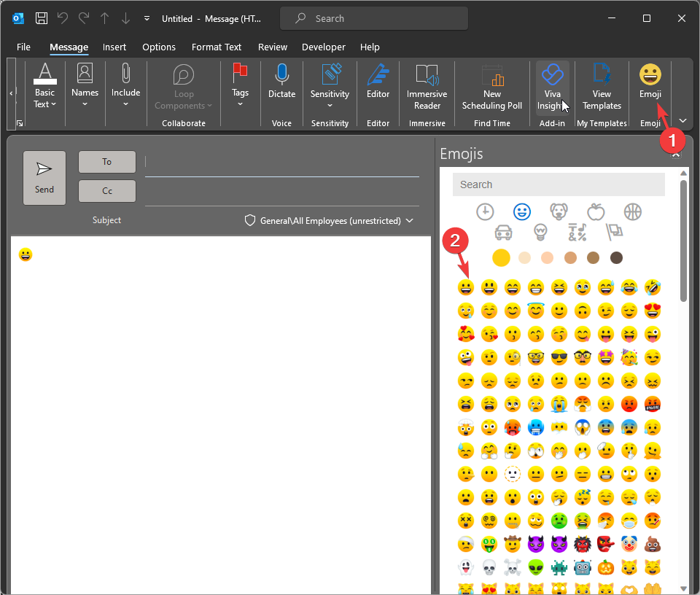
Task: Switch to the Review tab
Action: tap(272, 47)
